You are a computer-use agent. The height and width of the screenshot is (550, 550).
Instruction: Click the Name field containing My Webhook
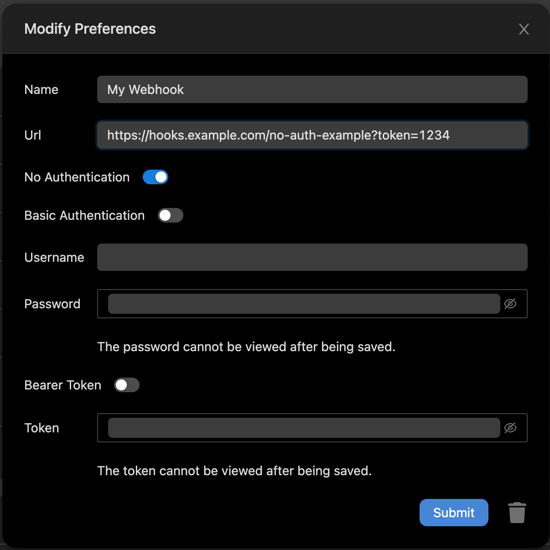click(312, 89)
